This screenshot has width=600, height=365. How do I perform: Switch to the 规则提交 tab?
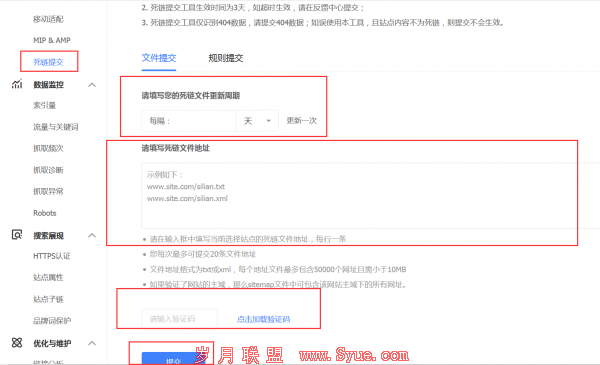pos(226,58)
